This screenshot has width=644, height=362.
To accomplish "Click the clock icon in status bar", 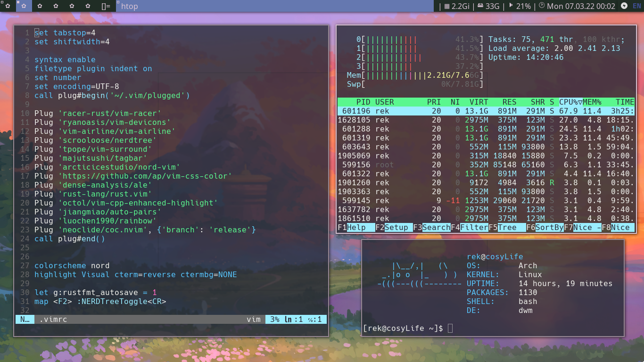I will (x=542, y=6).
